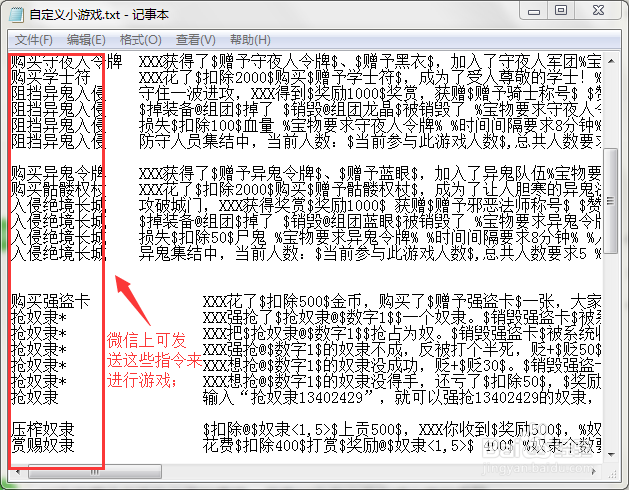This screenshot has height=490, width=629.
Task: Click the line XXX获得了$赠予守夜人令牌$
Action: (369, 61)
